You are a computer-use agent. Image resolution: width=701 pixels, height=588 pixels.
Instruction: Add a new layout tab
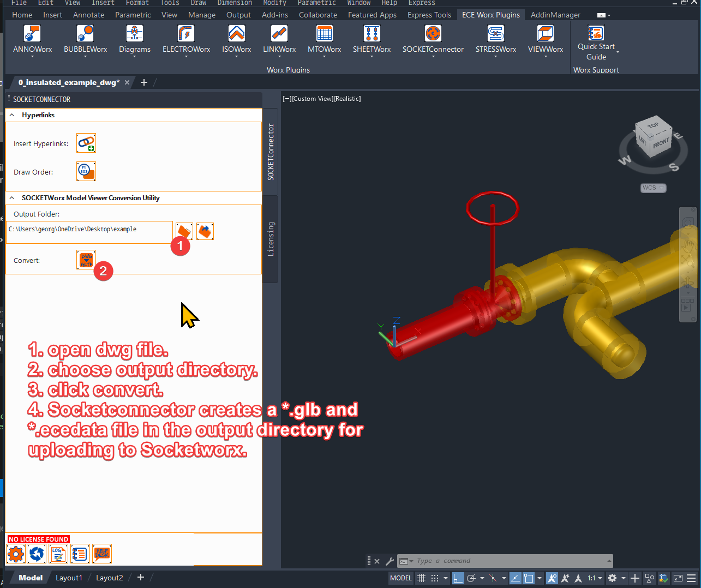click(140, 577)
